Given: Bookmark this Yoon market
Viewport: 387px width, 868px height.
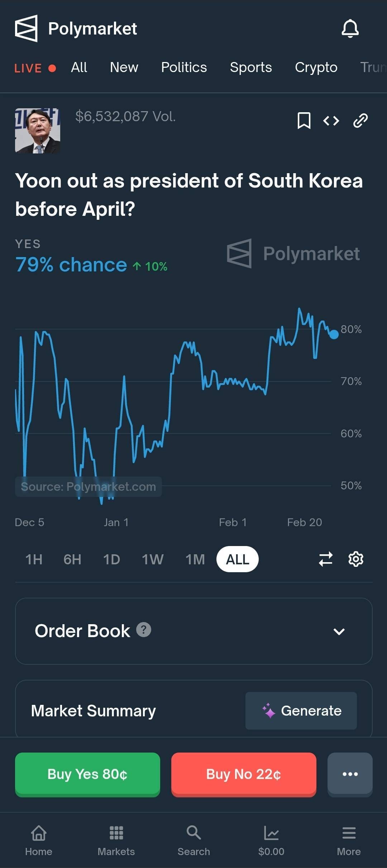Looking at the screenshot, I should pos(304,120).
